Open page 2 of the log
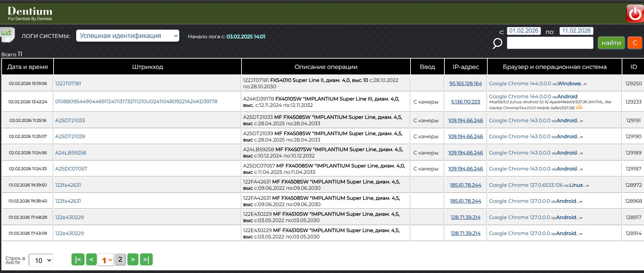644x273 pixels. (120, 259)
